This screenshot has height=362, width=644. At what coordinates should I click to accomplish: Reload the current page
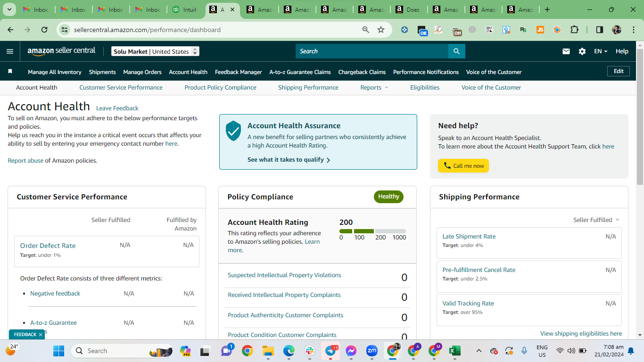pos(44,30)
